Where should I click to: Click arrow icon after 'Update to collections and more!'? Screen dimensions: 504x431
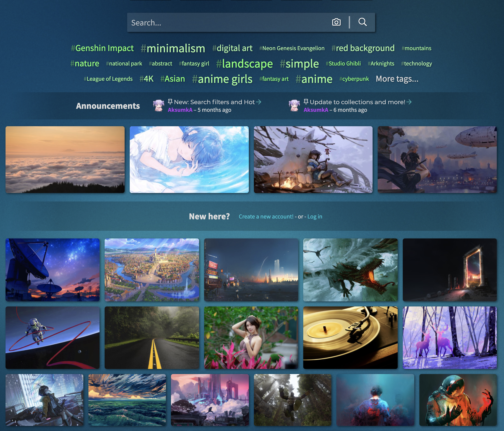(x=409, y=102)
